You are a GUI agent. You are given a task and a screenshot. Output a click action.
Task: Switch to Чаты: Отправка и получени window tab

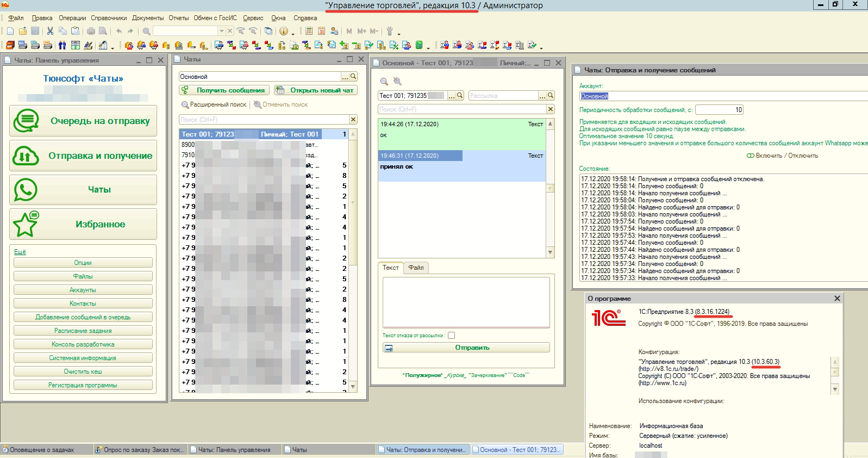tap(422, 450)
